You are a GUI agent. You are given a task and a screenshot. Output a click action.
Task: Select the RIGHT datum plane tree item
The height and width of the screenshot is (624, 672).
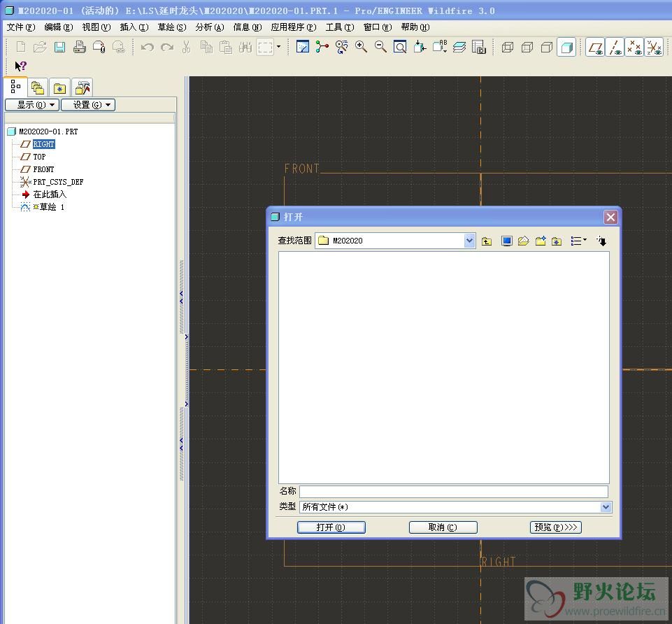tap(44, 144)
